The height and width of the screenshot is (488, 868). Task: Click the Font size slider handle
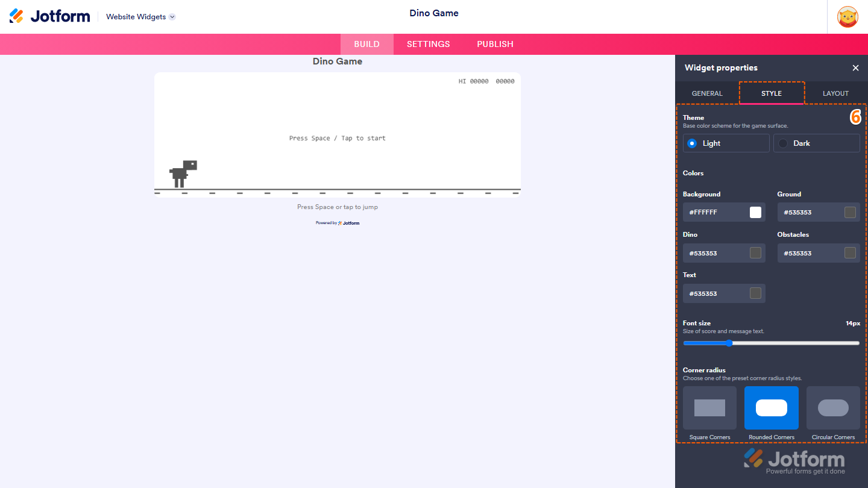pyautogui.click(x=729, y=343)
